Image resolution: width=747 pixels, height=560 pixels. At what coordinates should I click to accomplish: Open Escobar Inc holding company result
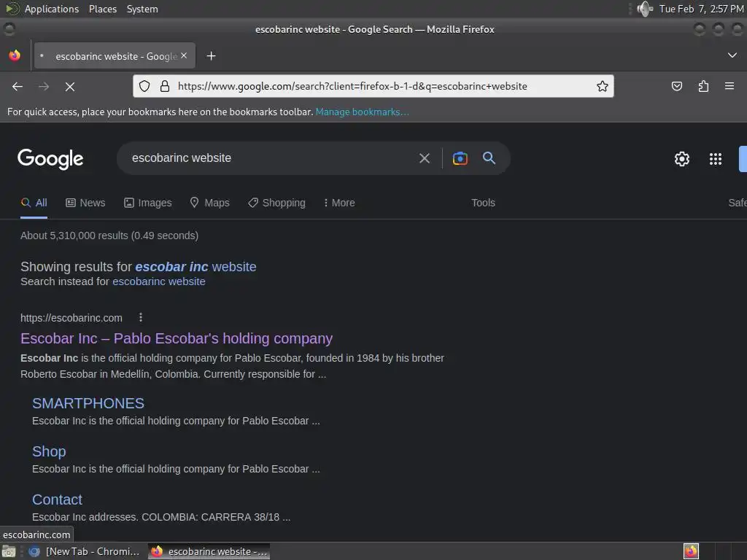click(x=177, y=338)
